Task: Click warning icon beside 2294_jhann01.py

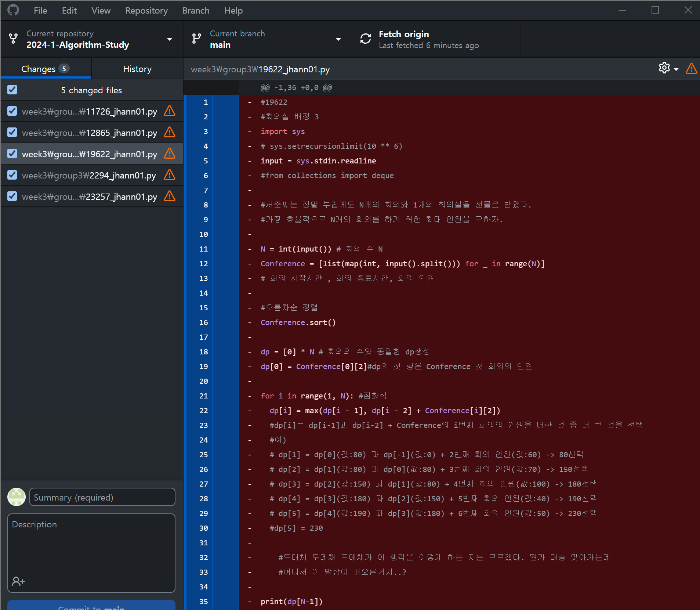Action: (x=170, y=175)
